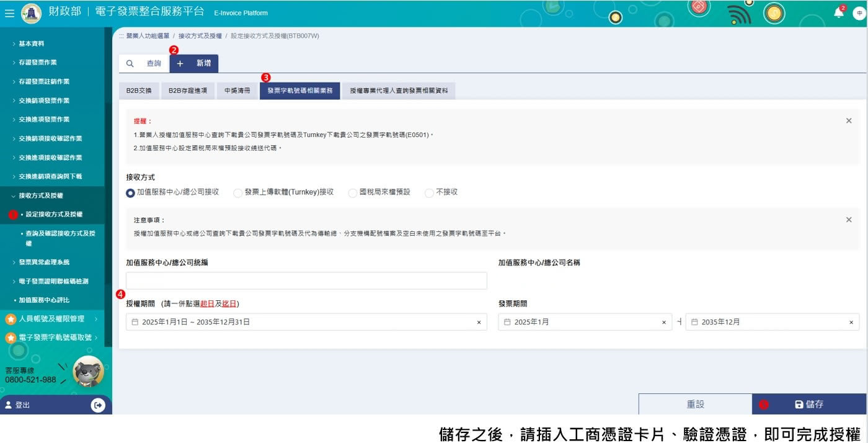Viewport: 868px width, 443px height.
Task: Collapse the 接收方式及授權 sidebar section
Action: click(x=40, y=195)
